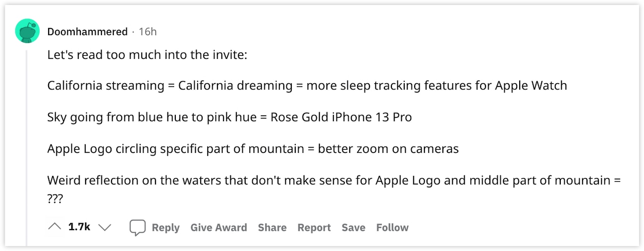Share this comment
The image size is (644, 251).
click(272, 228)
